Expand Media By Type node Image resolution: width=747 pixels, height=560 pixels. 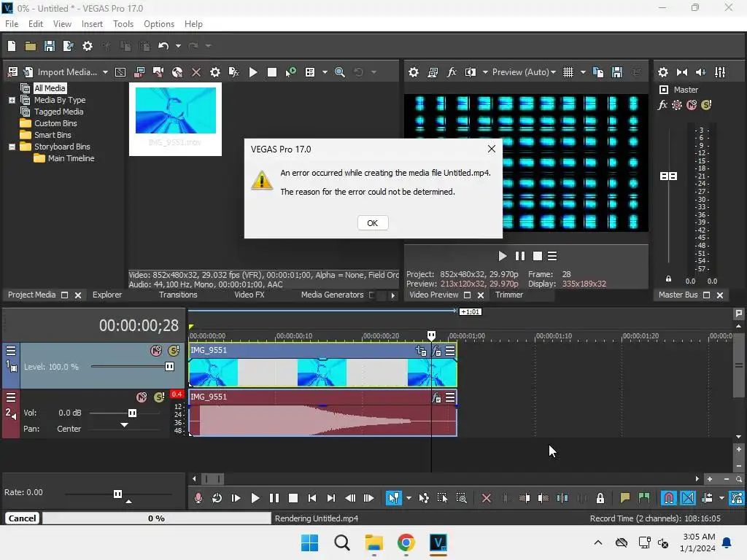tap(12, 100)
